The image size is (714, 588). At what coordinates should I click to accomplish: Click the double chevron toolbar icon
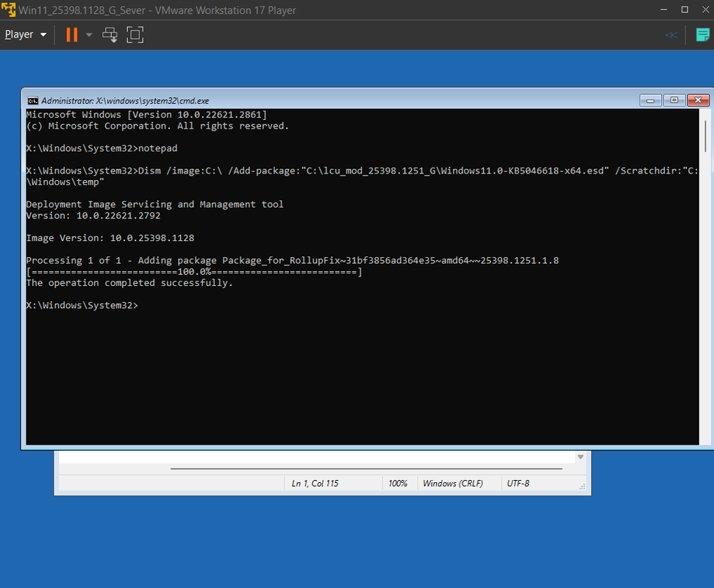pos(671,35)
